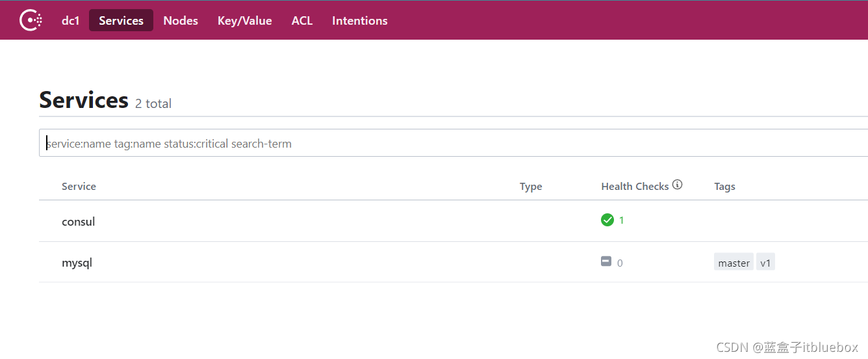Go to the Key/Value tab

pyautogui.click(x=244, y=21)
